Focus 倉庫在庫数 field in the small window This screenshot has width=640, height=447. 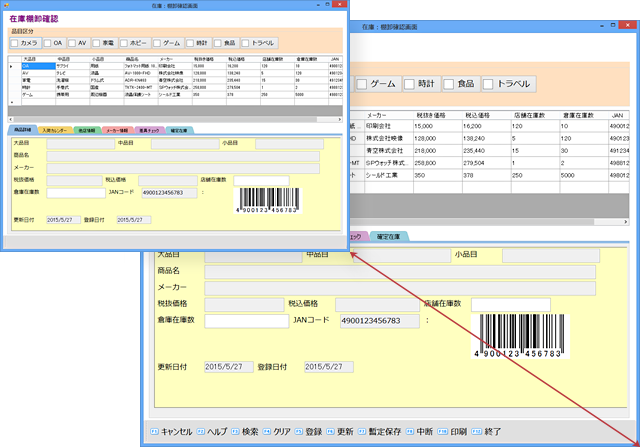point(76,193)
